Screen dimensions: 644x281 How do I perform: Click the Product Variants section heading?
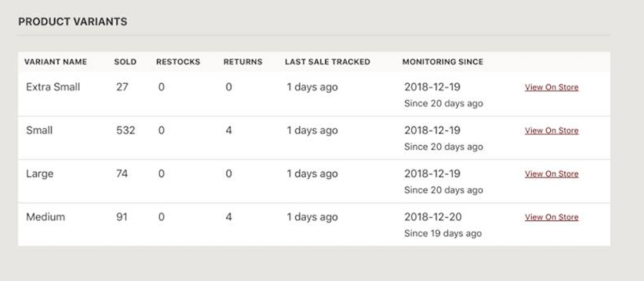point(73,21)
